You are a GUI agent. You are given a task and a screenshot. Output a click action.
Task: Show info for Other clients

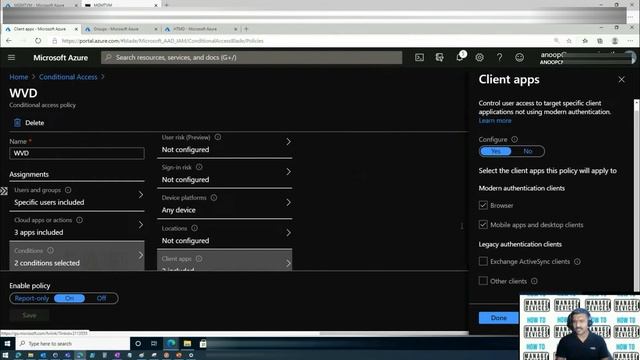534,281
